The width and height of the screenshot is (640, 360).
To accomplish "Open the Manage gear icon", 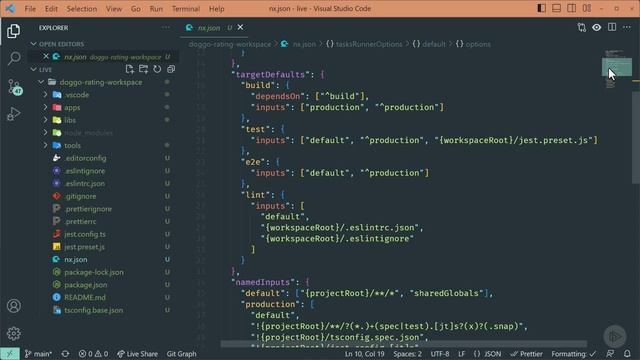I will tap(13, 333).
